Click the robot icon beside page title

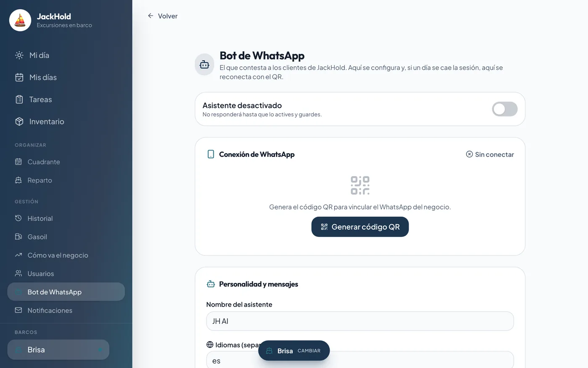click(205, 65)
